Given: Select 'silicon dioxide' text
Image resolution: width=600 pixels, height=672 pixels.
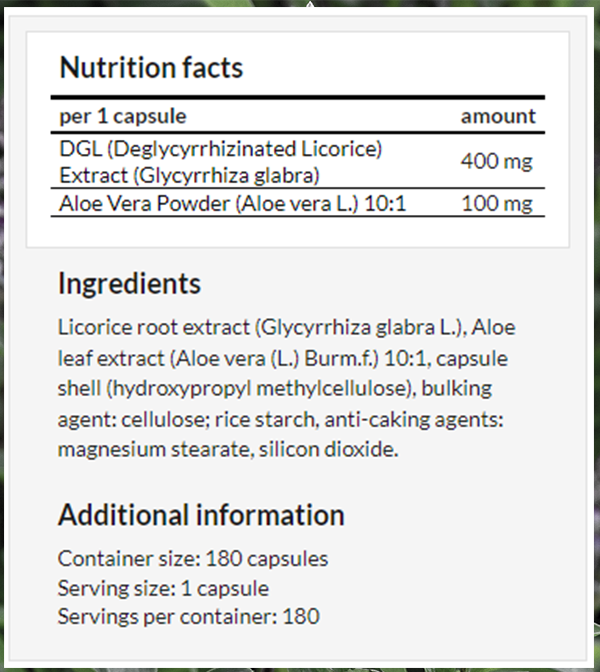Looking at the screenshot, I should click(x=328, y=450).
